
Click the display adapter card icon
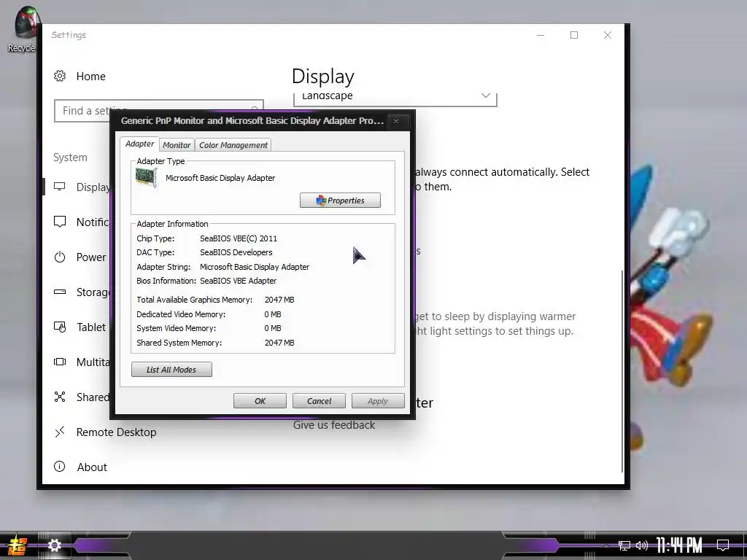click(x=146, y=178)
